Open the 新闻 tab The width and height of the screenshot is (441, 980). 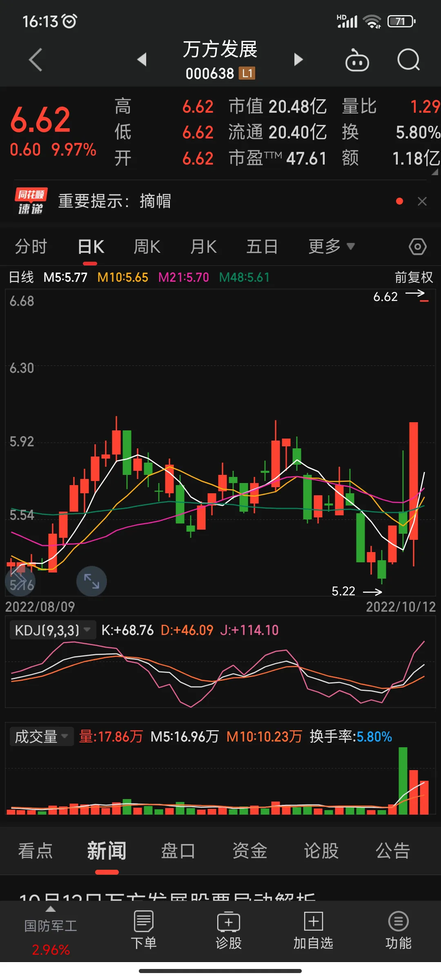coord(107,851)
